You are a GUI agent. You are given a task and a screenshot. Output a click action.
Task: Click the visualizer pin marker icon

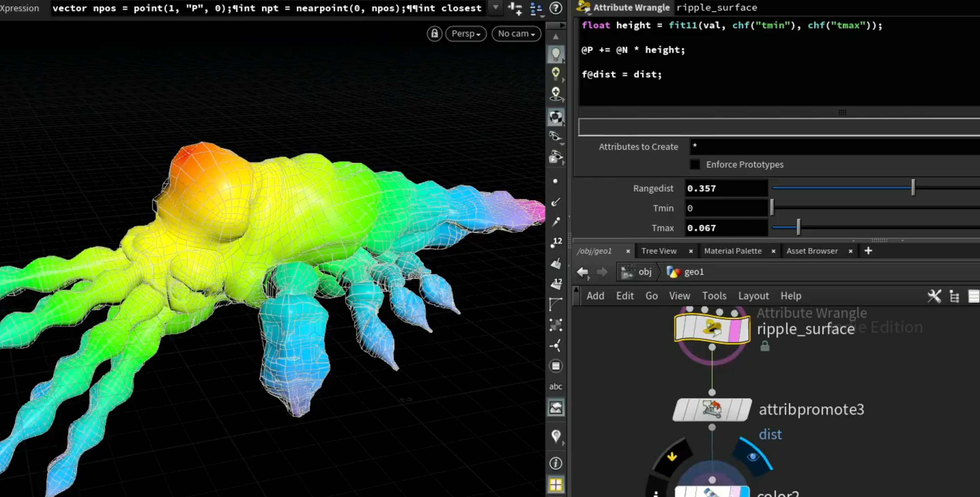pyautogui.click(x=556, y=436)
